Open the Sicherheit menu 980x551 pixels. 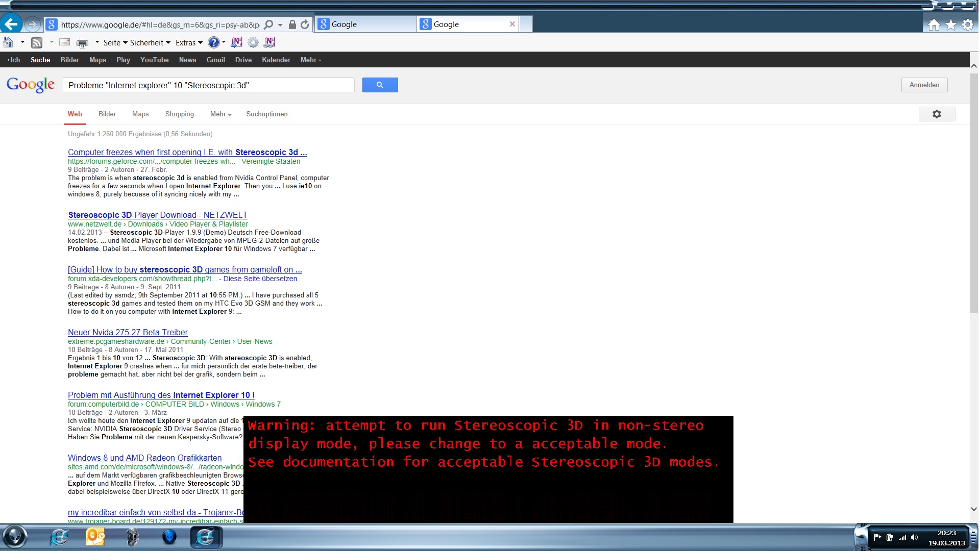click(x=150, y=43)
